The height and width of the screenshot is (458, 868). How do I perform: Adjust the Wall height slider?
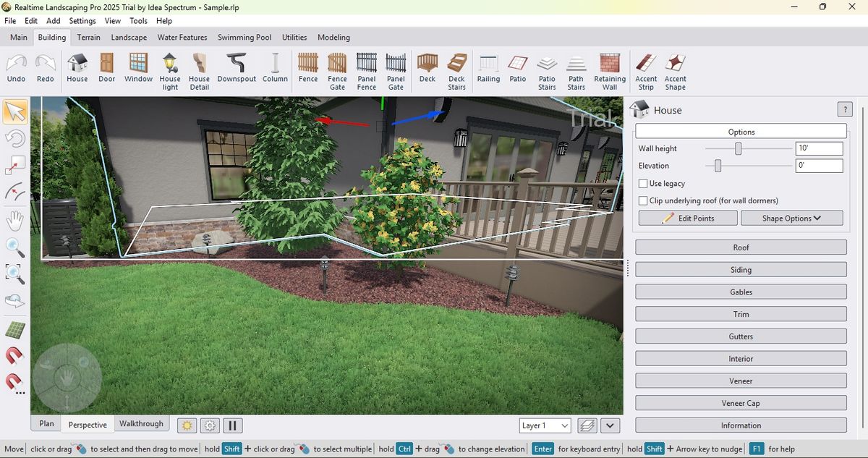(x=738, y=148)
